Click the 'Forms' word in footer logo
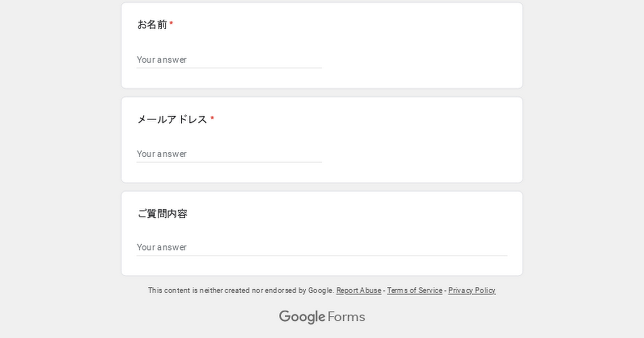Image resolution: width=644 pixels, height=338 pixels. pos(347,317)
